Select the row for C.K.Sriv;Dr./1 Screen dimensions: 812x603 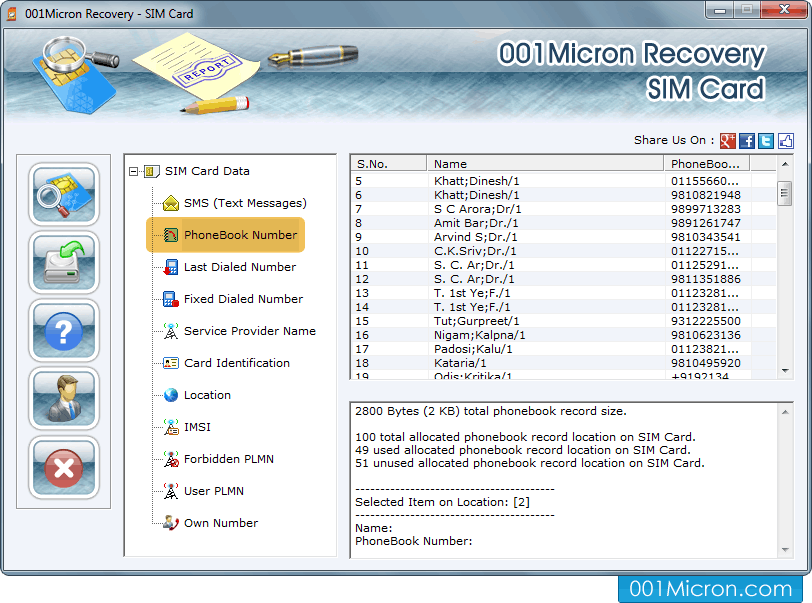click(564, 251)
